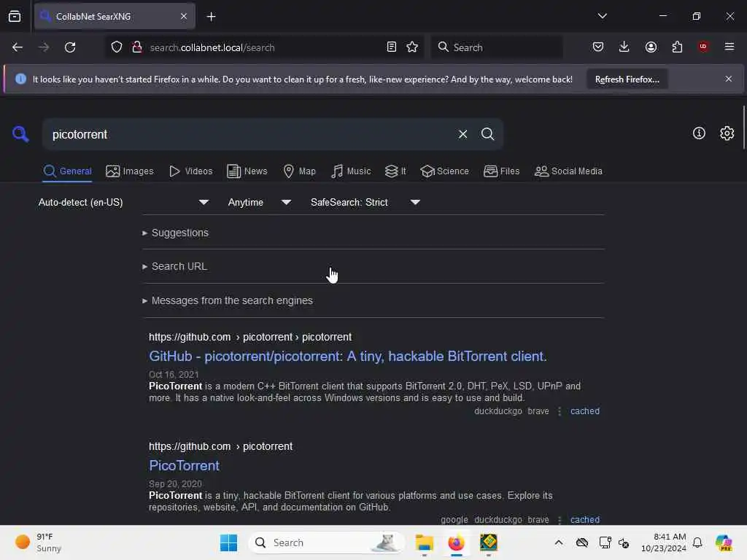Image resolution: width=747 pixels, height=560 pixels.
Task: Switch to Images category tab
Action: 130,171
